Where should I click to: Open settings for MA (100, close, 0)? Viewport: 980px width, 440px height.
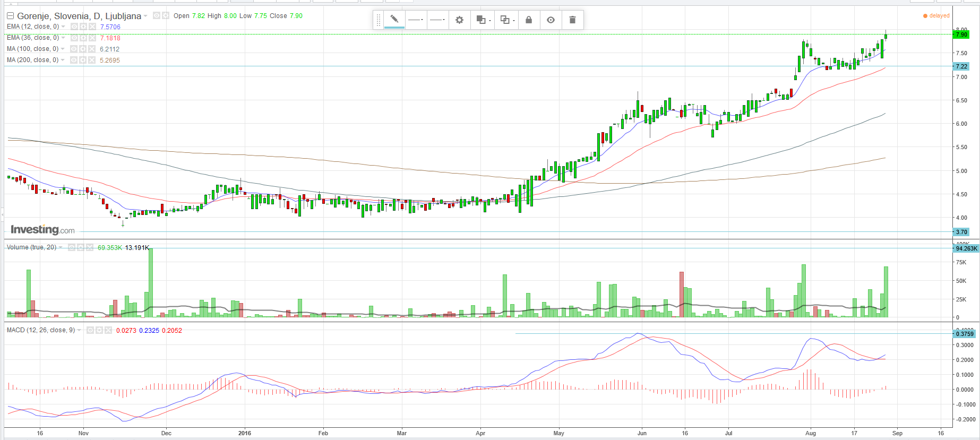pyautogui.click(x=83, y=49)
